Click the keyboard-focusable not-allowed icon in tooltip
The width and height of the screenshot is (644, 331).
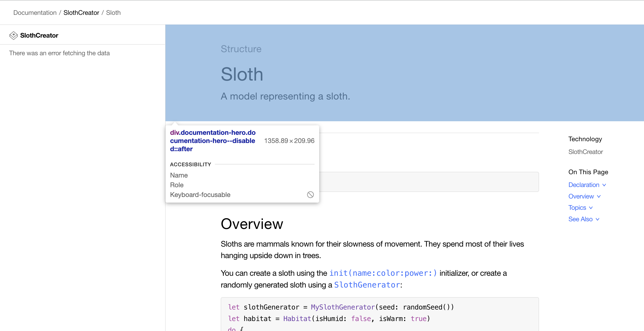point(310,195)
